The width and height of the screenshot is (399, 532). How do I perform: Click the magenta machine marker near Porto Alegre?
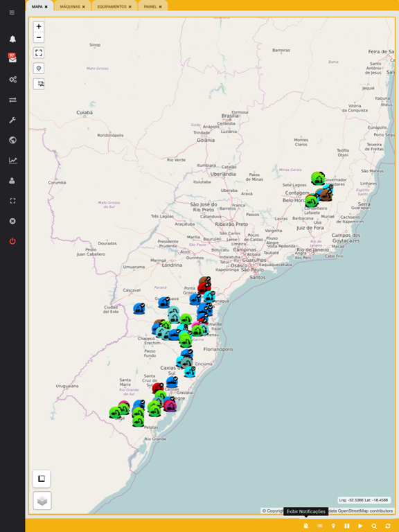[x=170, y=405]
